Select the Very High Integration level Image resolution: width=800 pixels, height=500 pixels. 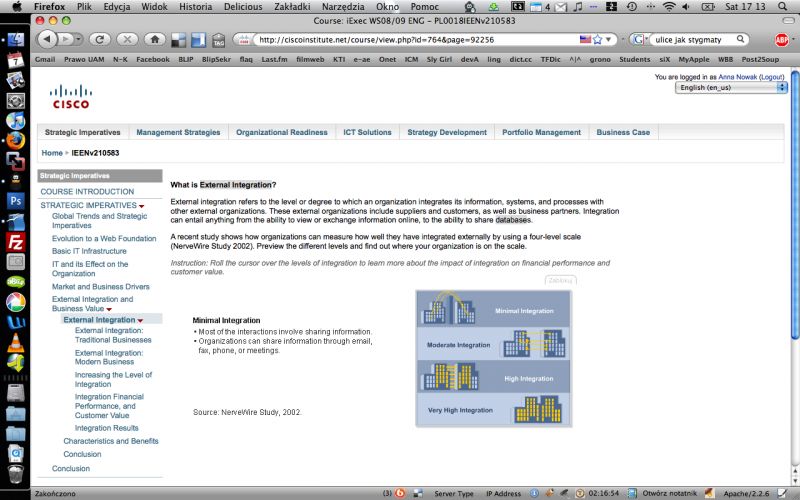tap(493, 409)
